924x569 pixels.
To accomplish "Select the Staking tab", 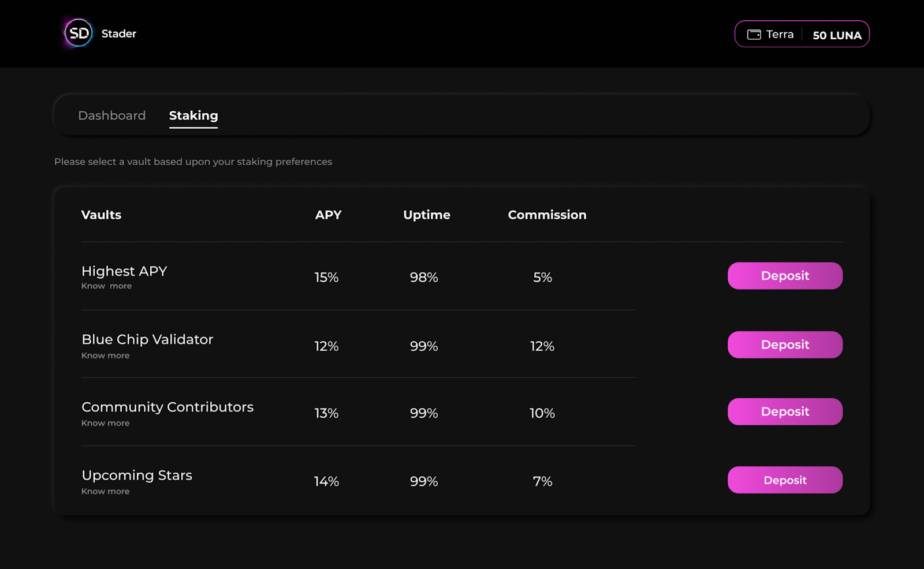I will pyautogui.click(x=193, y=115).
